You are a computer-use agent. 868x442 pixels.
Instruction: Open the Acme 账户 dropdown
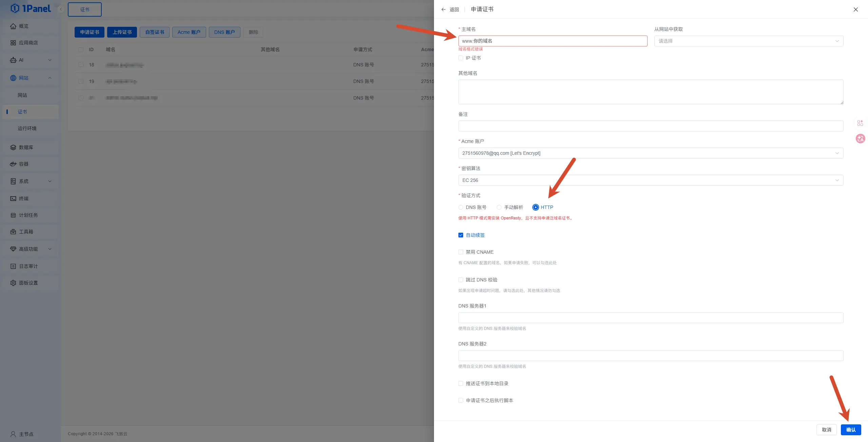(x=650, y=153)
